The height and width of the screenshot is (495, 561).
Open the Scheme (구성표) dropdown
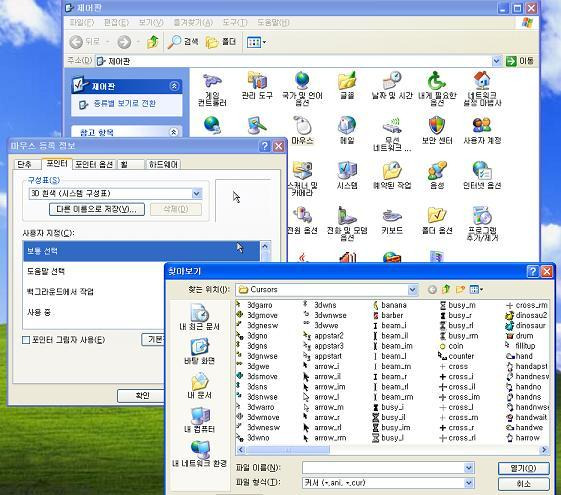point(196,193)
